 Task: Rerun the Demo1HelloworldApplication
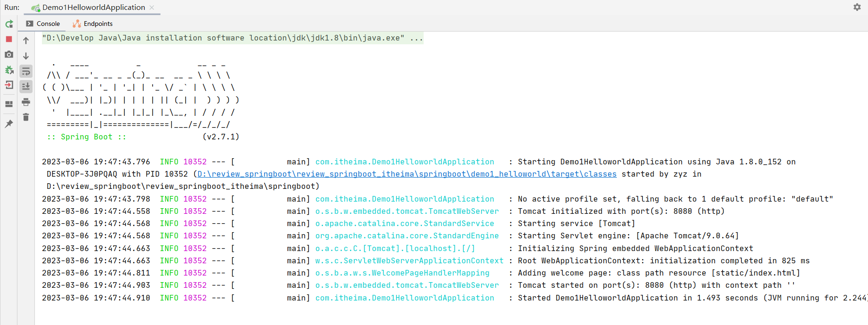click(x=9, y=24)
